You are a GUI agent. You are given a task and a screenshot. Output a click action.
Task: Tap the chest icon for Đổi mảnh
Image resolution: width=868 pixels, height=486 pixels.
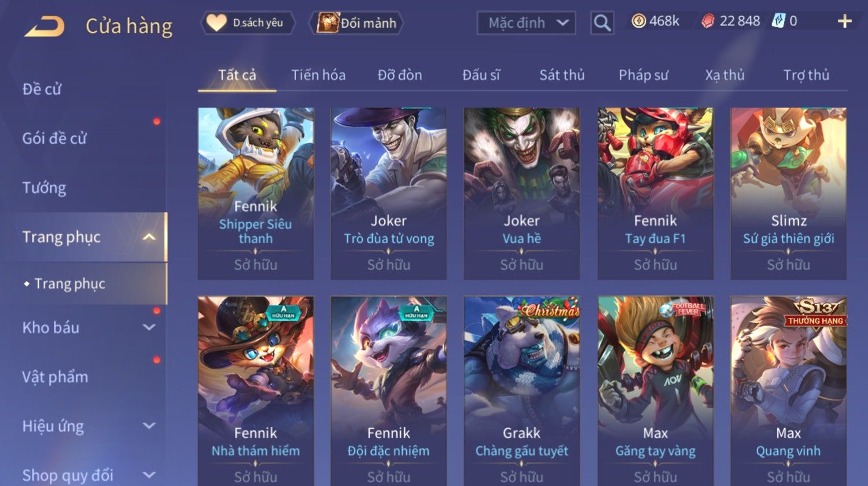328,23
